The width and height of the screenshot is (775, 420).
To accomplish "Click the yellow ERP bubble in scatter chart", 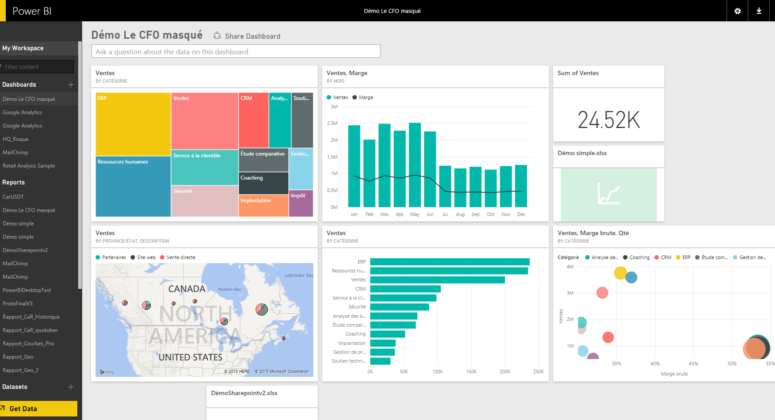I will click(620, 273).
